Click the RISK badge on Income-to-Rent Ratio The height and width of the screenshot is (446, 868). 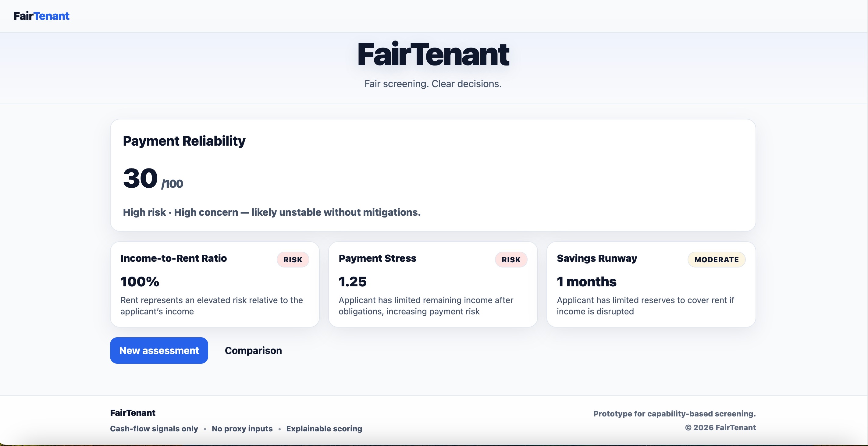point(293,260)
